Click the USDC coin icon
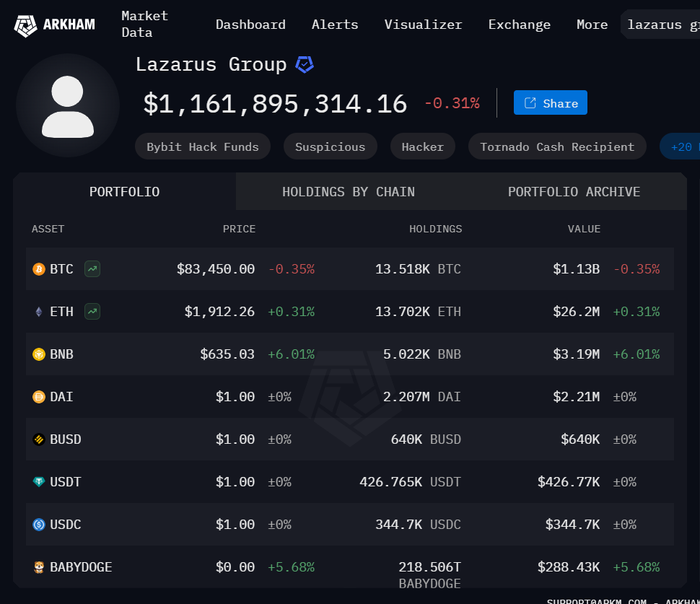Viewport: 700px width, 604px height. point(39,525)
